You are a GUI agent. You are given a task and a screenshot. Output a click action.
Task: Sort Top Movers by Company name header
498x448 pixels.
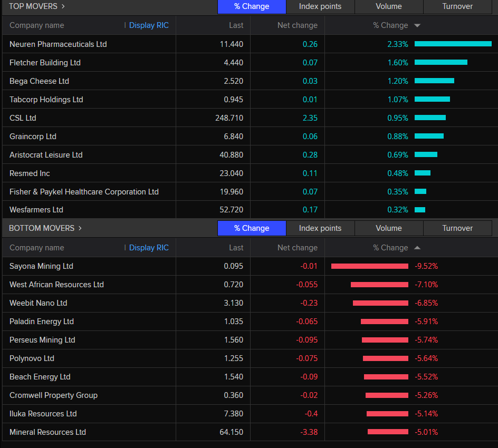click(x=37, y=25)
